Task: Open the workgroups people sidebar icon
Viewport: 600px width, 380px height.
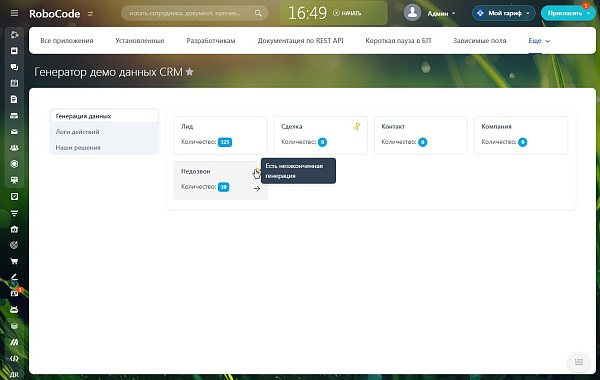Action: [14, 148]
